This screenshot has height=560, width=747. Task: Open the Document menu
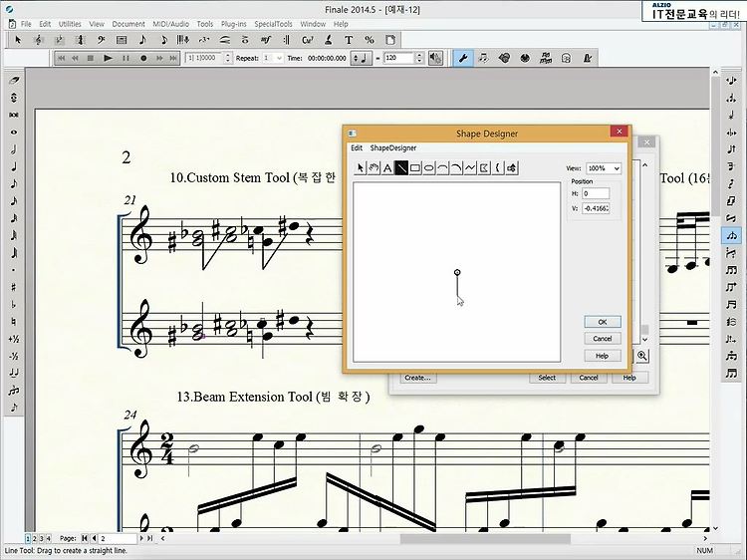click(x=128, y=24)
